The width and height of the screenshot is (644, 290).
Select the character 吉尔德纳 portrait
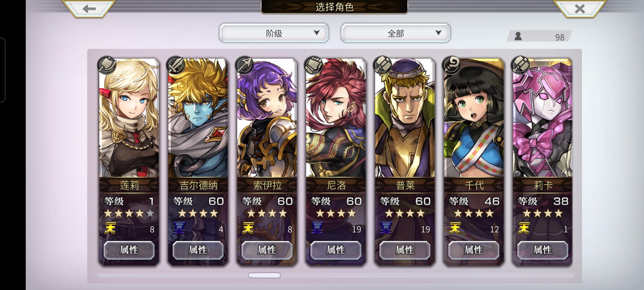point(198,118)
